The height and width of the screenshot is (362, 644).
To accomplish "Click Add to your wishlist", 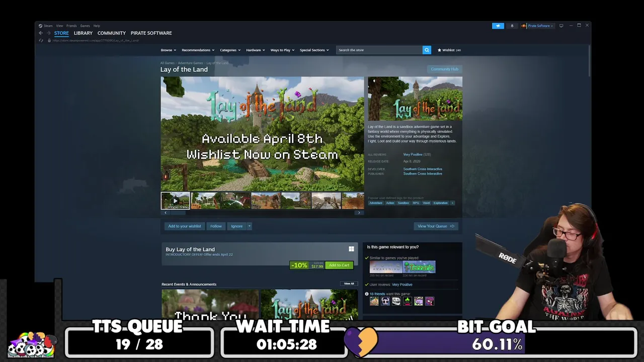I will coord(184,226).
